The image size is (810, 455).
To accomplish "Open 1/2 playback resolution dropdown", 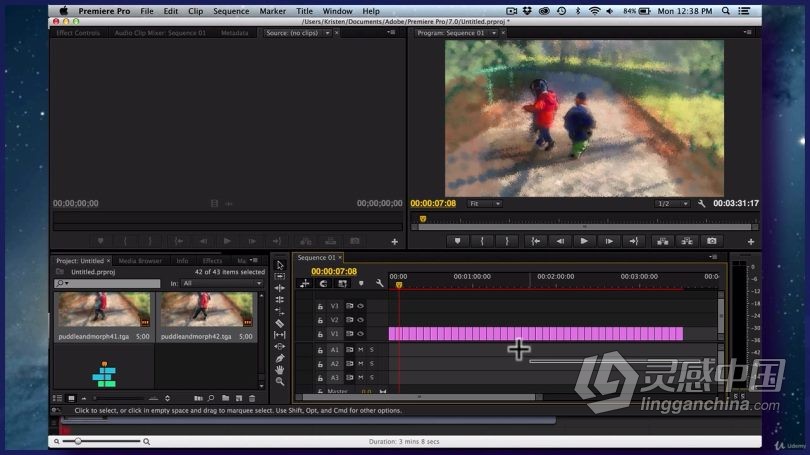I will coord(672,203).
